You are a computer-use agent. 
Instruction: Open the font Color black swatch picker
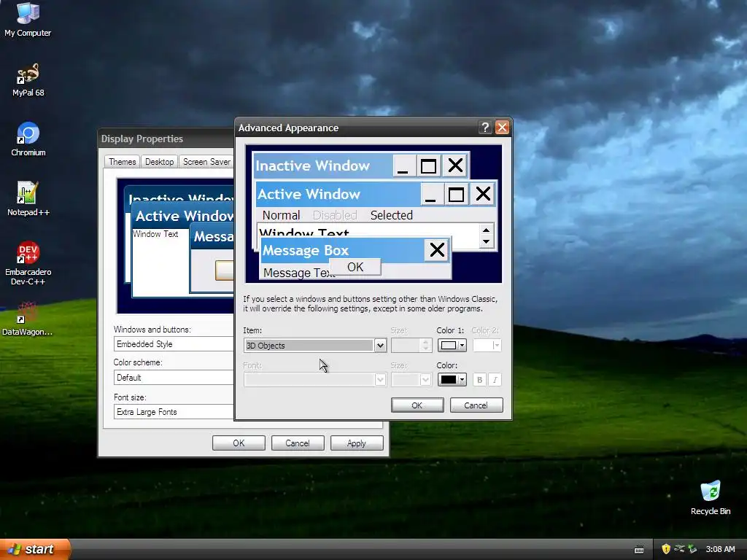(x=452, y=379)
